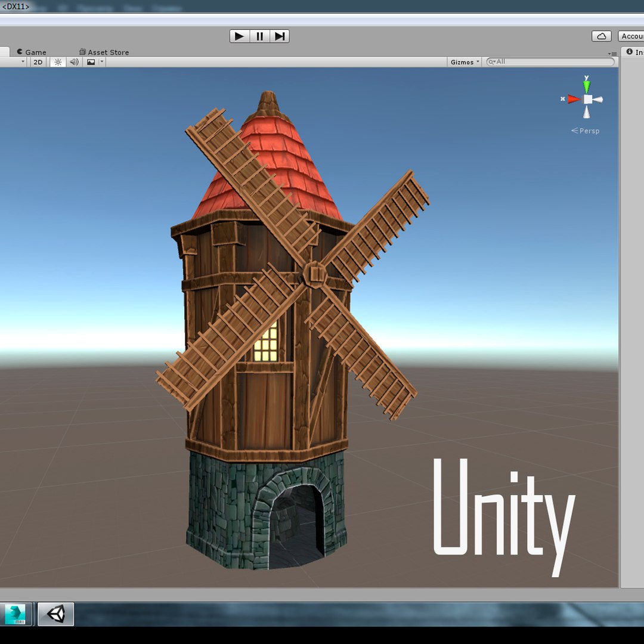644x644 pixels.
Task: Advance one frame with the Step button
Action: (x=280, y=36)
